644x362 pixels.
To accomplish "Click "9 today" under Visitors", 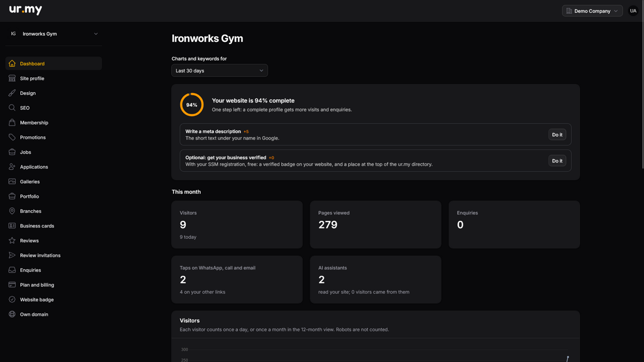I will 188,237.
